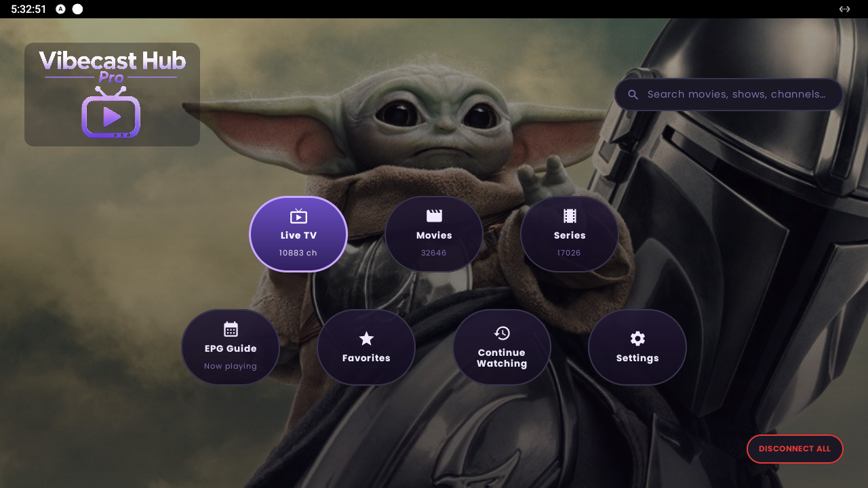Open the Series section

point(570,235)
